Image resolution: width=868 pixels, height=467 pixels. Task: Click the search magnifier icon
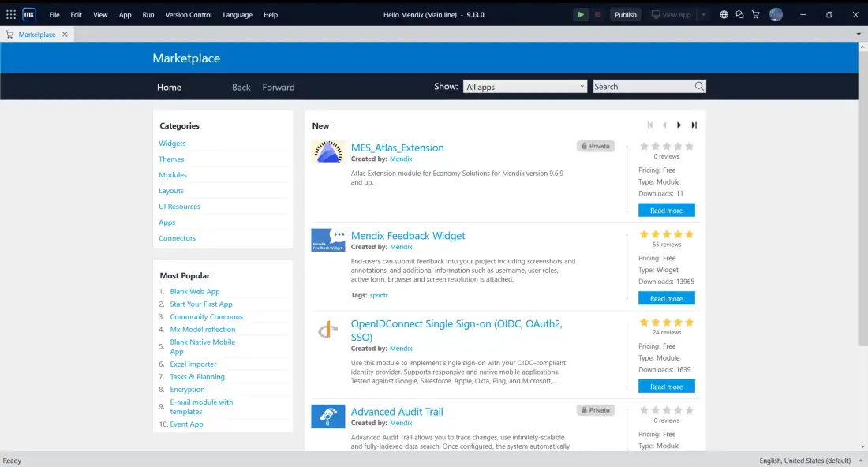pos(699,86)
